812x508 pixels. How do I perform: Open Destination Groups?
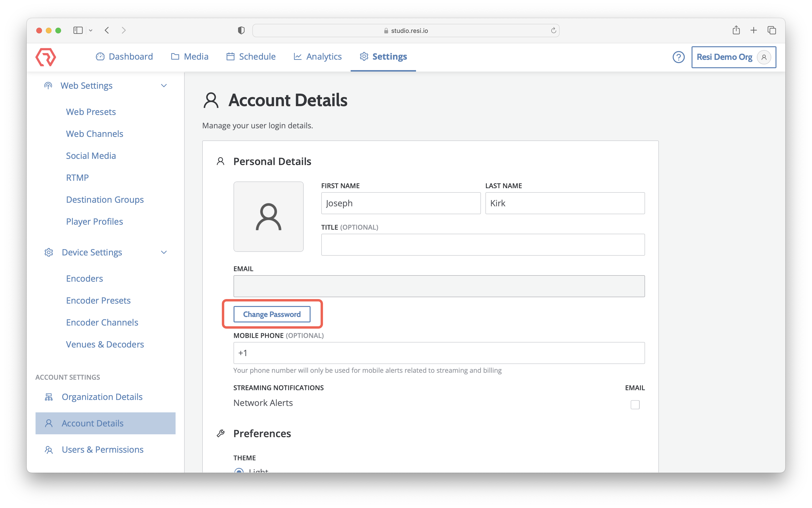(105, 200)
